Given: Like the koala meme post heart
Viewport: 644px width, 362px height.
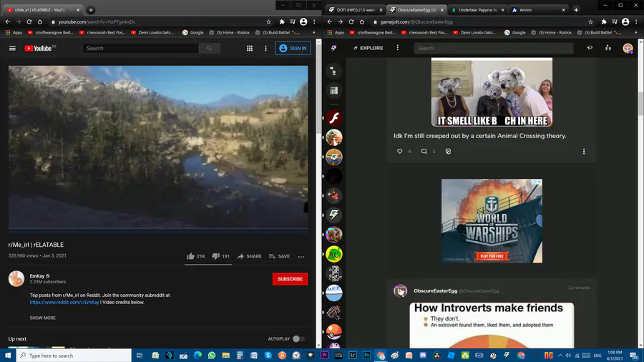Looking at the screenshot, I should [x=399, y=152].
